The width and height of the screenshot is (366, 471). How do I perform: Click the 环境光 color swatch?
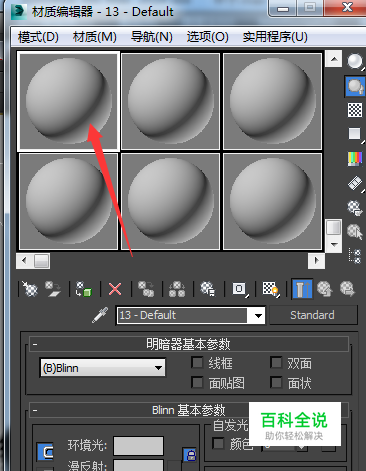(x=138, y=446)
